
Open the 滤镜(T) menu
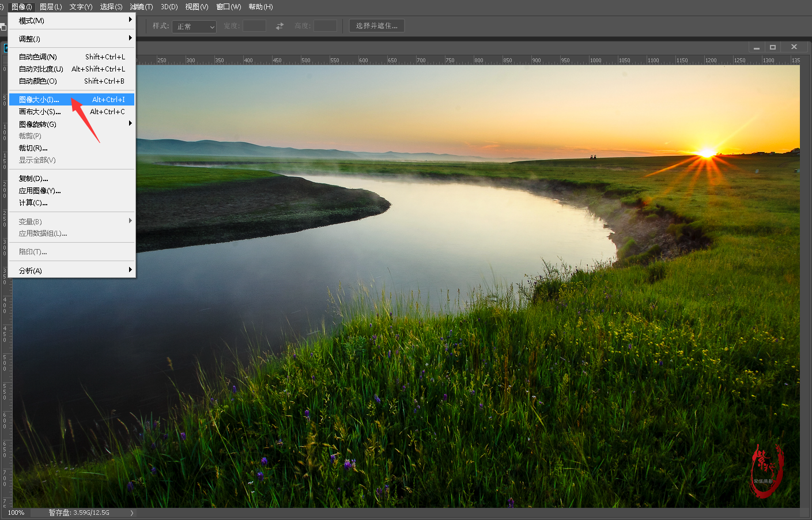(141, 7)
